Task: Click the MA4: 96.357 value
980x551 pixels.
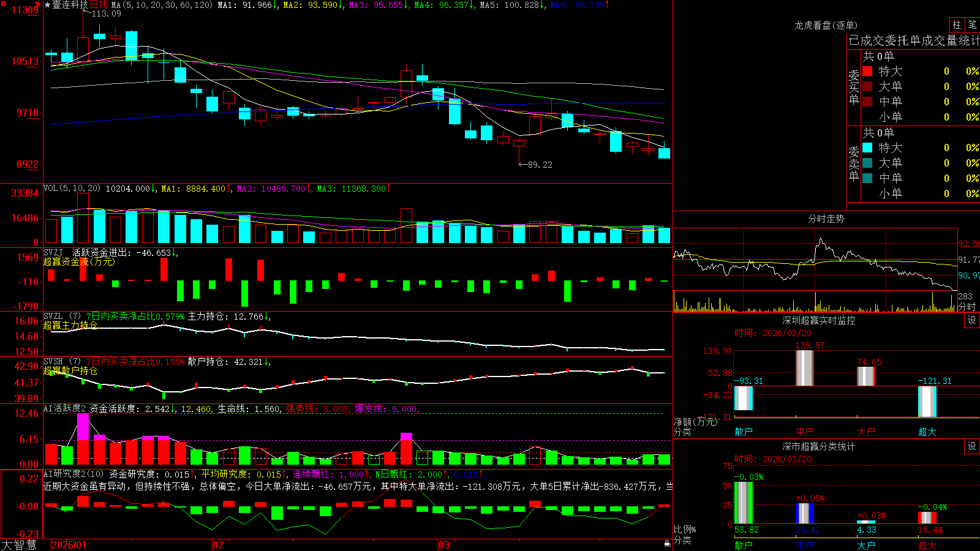Action: click(441, 5)
